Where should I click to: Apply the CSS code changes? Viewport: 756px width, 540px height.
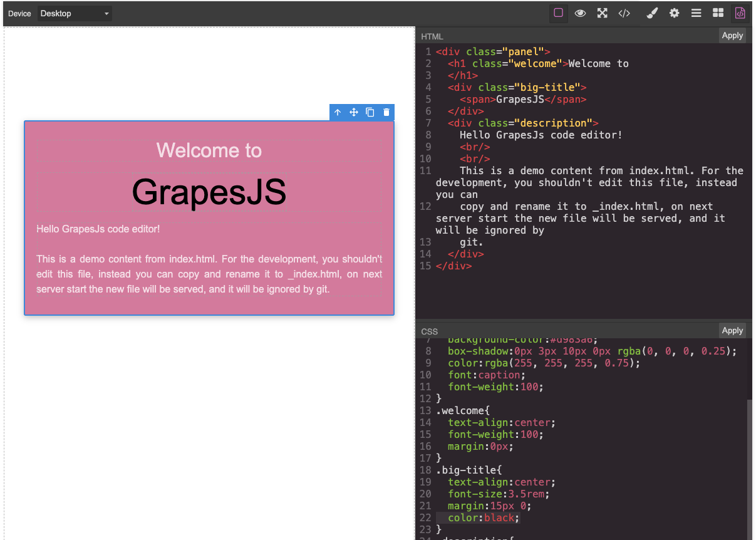click(732, 331)
